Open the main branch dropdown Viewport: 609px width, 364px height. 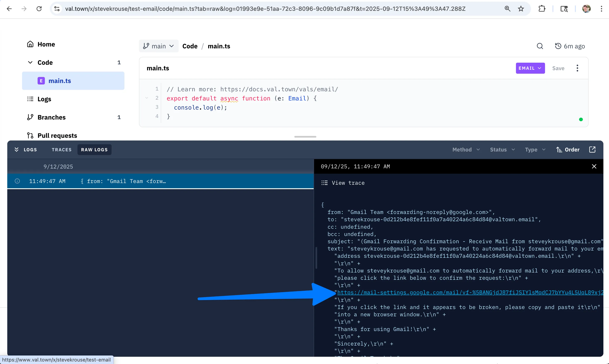(x=158, y=46)
